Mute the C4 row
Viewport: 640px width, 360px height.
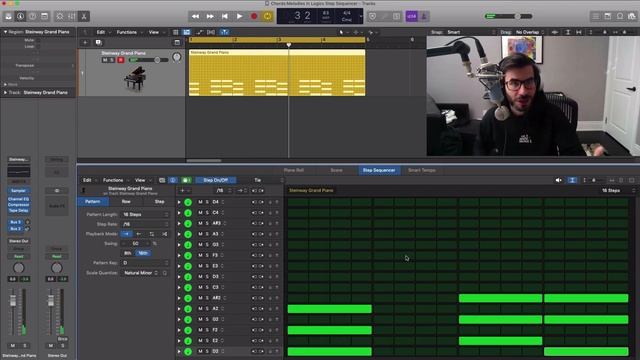[200, 213]
